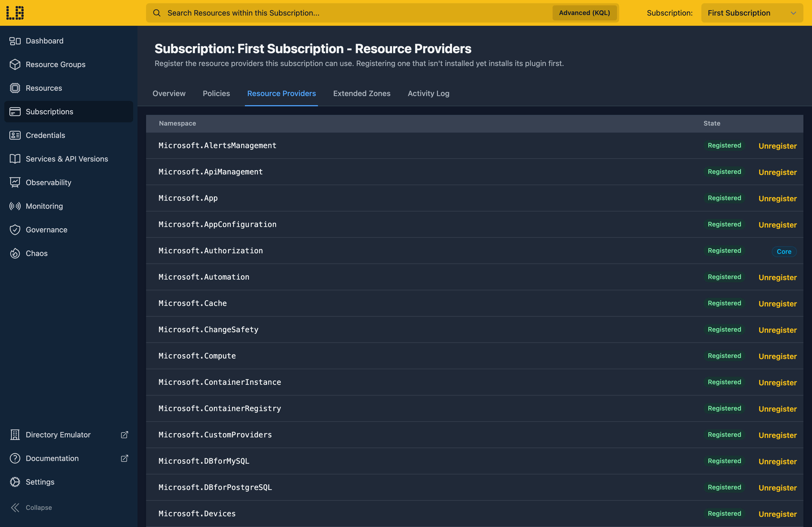Open the First Subscription dropdown
Image resolution: width=812 pixels, height=527 pixels.
point(752,13)
